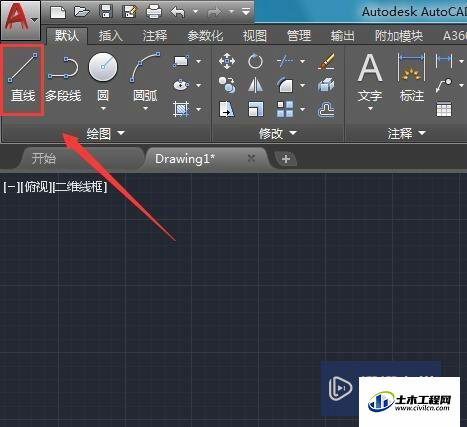Screen dimensions: 467x427
Task: Switch to the 附加模块 ribbon tab
Action: click(x=399, y=36)
